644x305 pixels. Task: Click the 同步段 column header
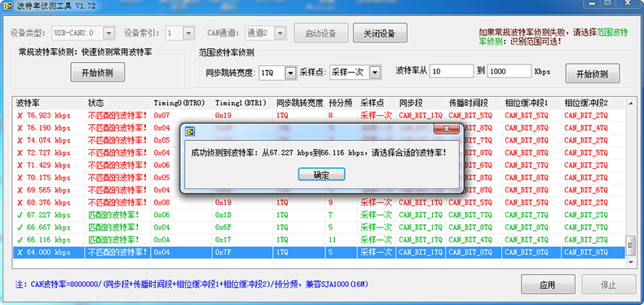pos(421,103)
